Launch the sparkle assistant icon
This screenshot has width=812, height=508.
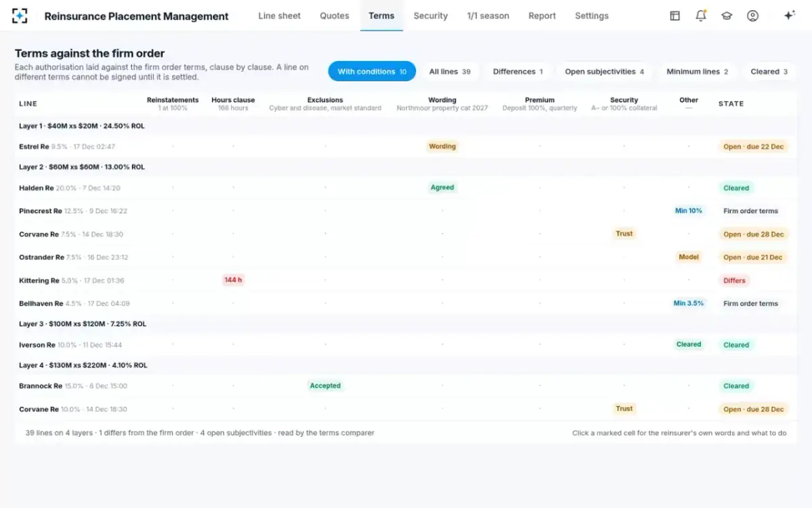[x=789, y=16]
